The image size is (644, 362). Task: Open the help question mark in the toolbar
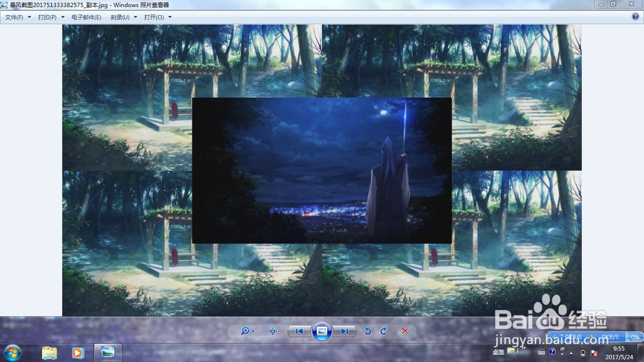click(636, 17)
